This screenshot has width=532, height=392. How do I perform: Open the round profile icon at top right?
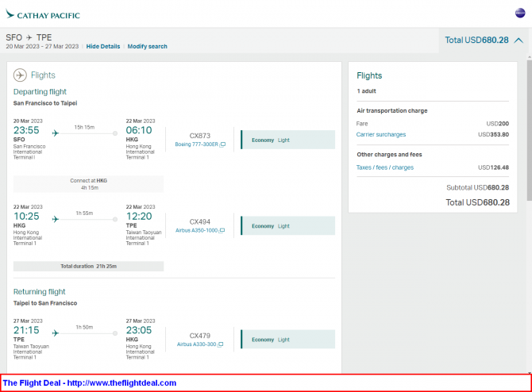point(520,13)
